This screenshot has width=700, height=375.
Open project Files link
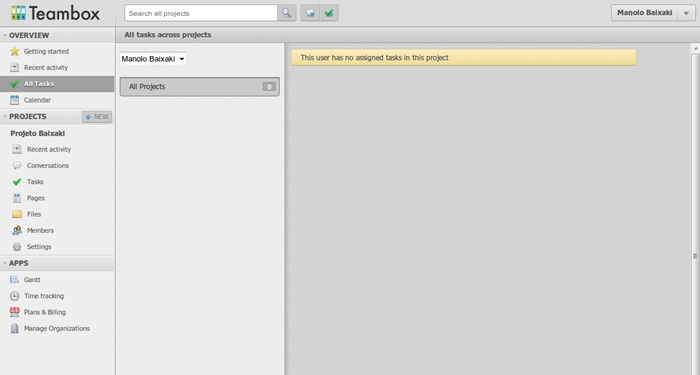33,214
